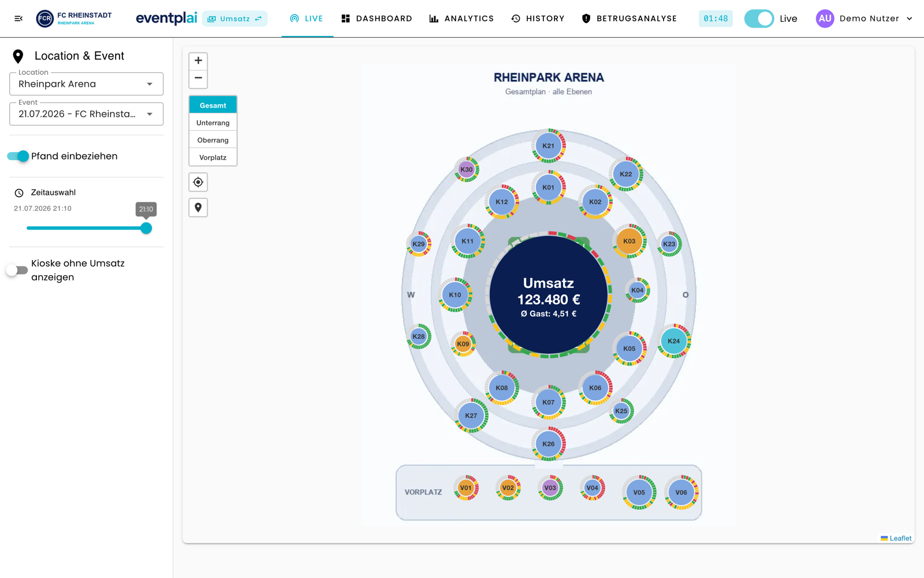Image resolution: width=924 pixels, height=578 pixels.
Task: Select the Vorplatz level view
Action: (x=213, y=157)
